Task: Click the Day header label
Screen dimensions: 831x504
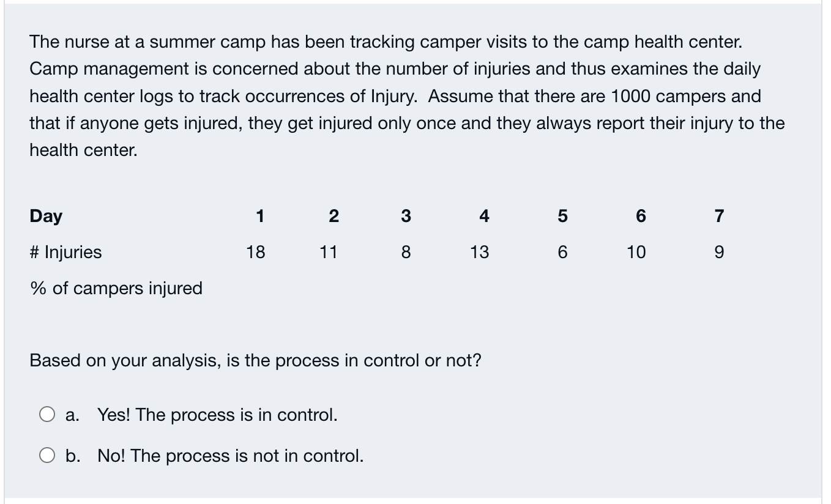Action: click(45, 216)
